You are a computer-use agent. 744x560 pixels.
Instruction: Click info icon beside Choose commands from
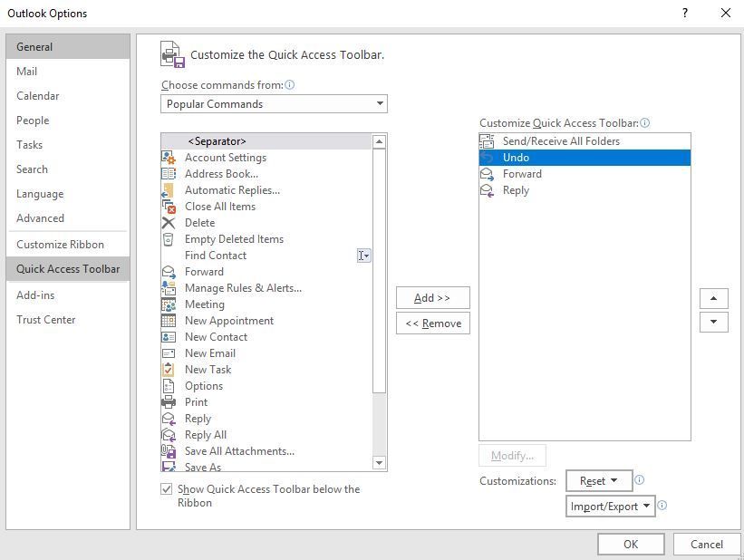289,85
